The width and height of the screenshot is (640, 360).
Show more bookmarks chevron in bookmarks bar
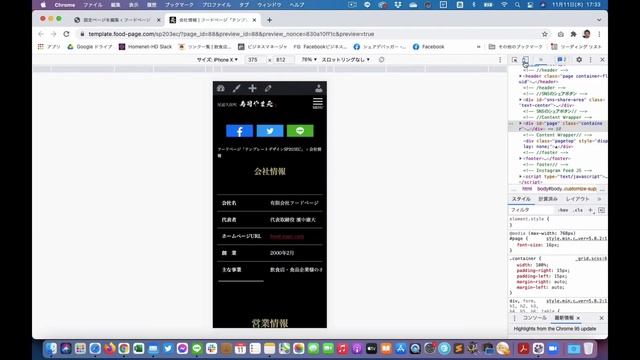(x=478, y=47)
